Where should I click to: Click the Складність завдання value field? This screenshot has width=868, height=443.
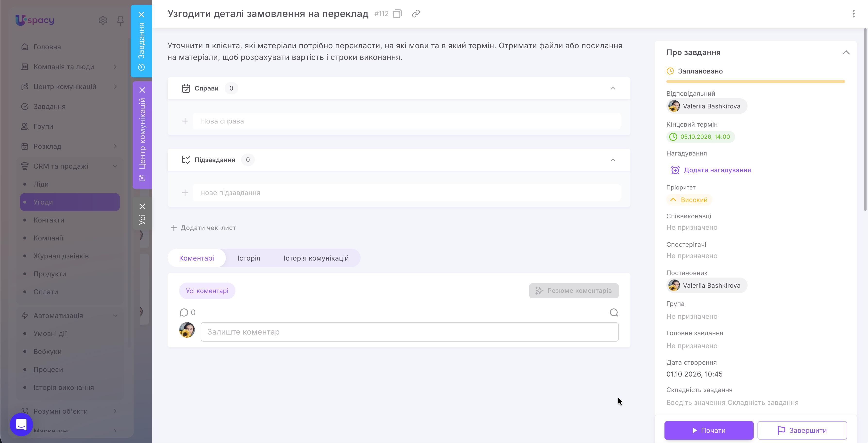tap(732, 402)
